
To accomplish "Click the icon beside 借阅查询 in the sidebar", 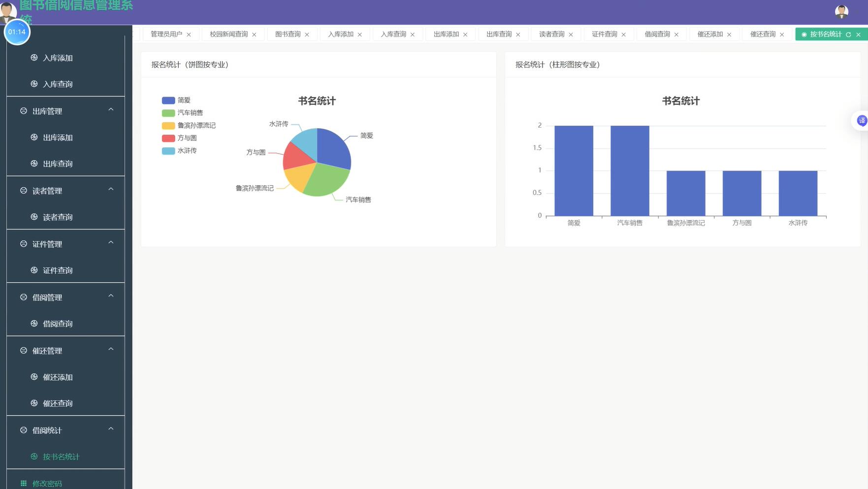I will tap(34, 324).
